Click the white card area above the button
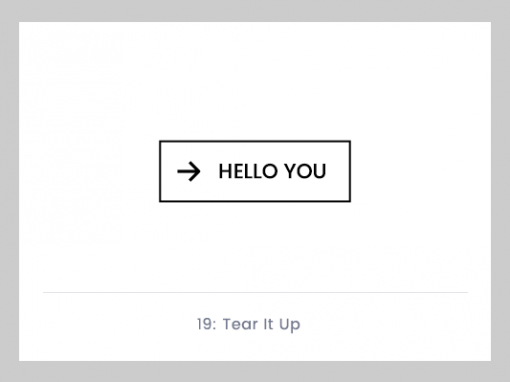510x382 pixels. point(255,81)
